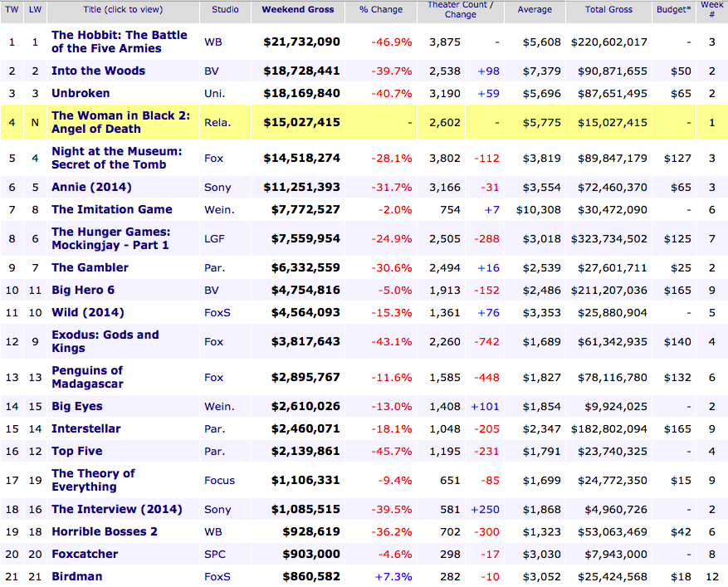This screenshot has height=587, width=728.
Task: Select the -46.9% change value
Action: point(391,42)
